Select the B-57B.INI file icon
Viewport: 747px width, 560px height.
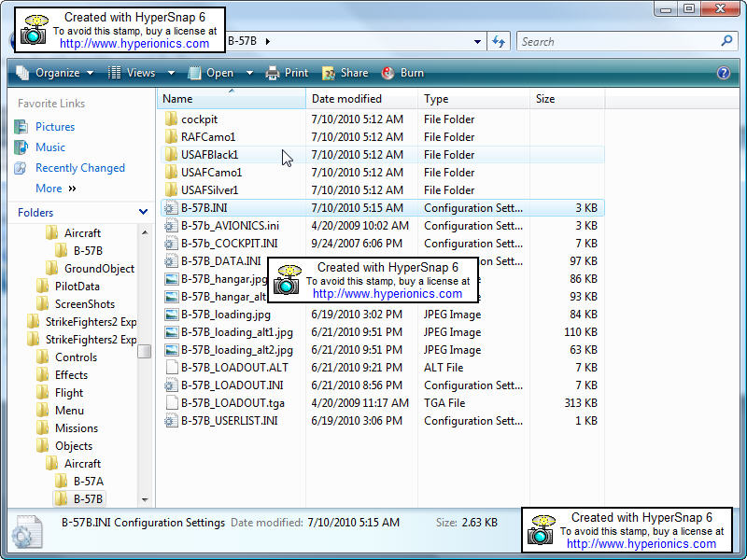pyautogui.click(x=171, y=207)
